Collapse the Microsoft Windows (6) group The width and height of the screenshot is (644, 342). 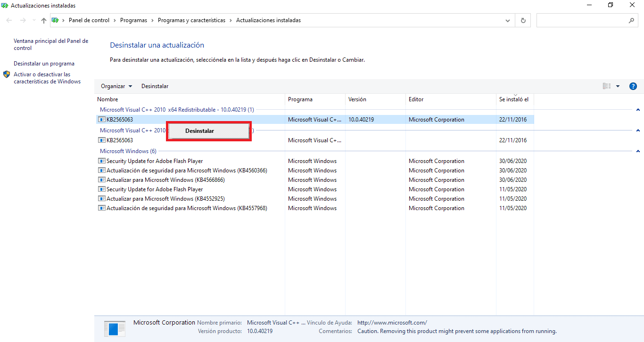point(638,151)
